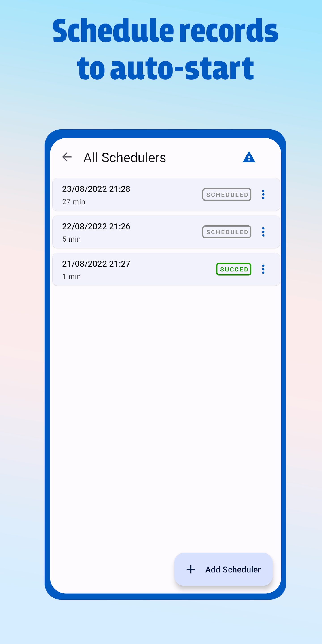The width and height of the screenshot is (322, 644).
Task: Go back using the arrow icon
Action: pyautogui.click(x=67, y=157)
